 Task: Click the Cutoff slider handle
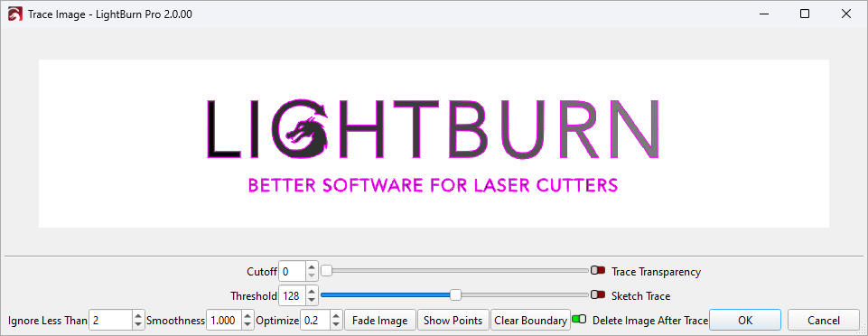tap(327, 271)
